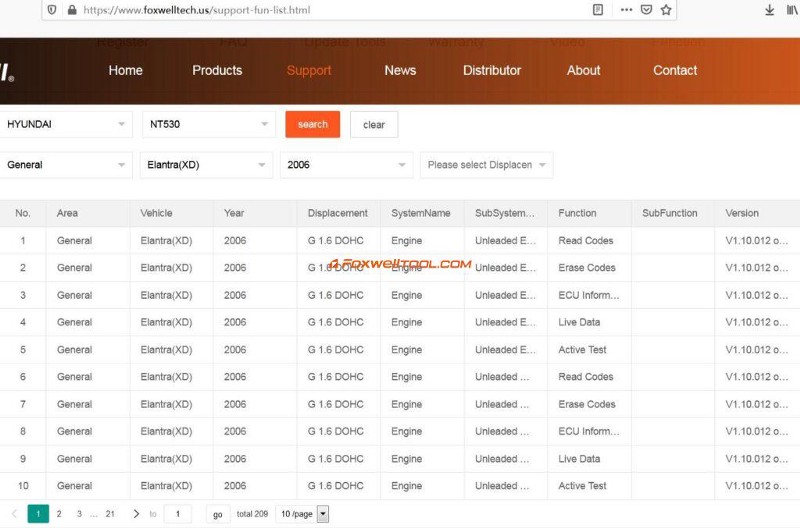The image size is (800, 528).
Task: Click the Save to Pocket icon
Action: [646, 10]
